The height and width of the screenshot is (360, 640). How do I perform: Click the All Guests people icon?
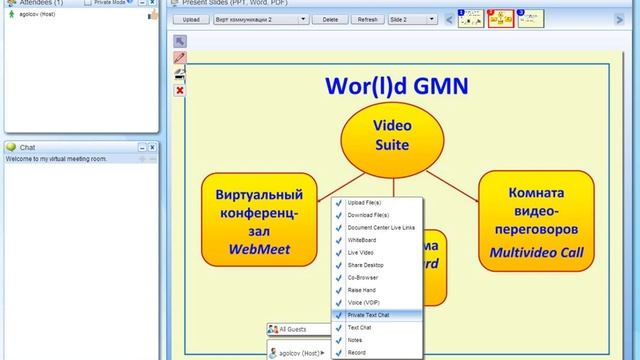tap(273, 329)
